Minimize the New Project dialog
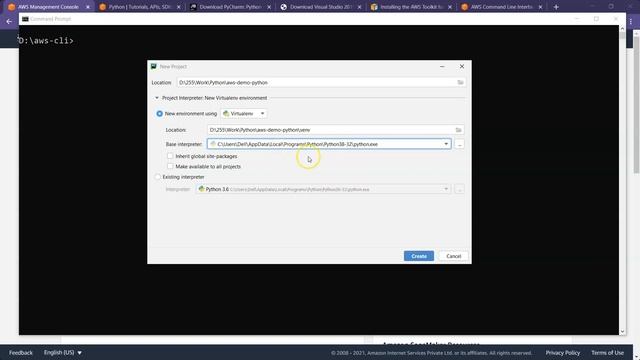 coord(442,67)
